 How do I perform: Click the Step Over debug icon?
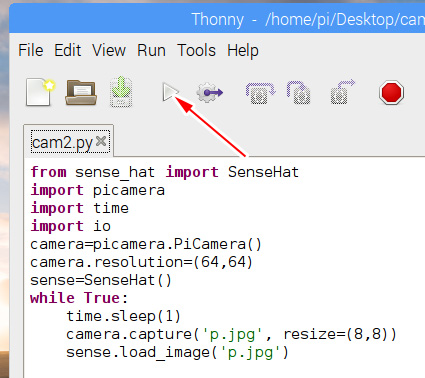point(260,93)
